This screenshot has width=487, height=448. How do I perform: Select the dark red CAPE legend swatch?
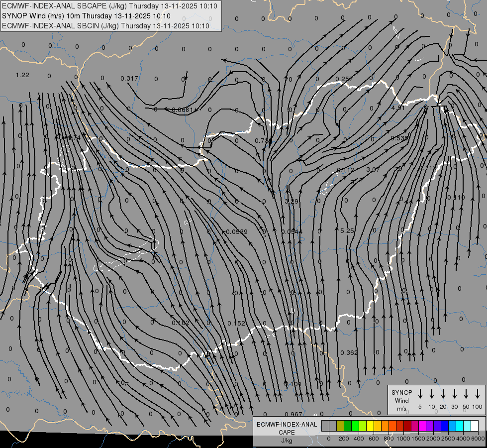pyautogui.click(x=407, y=426)
